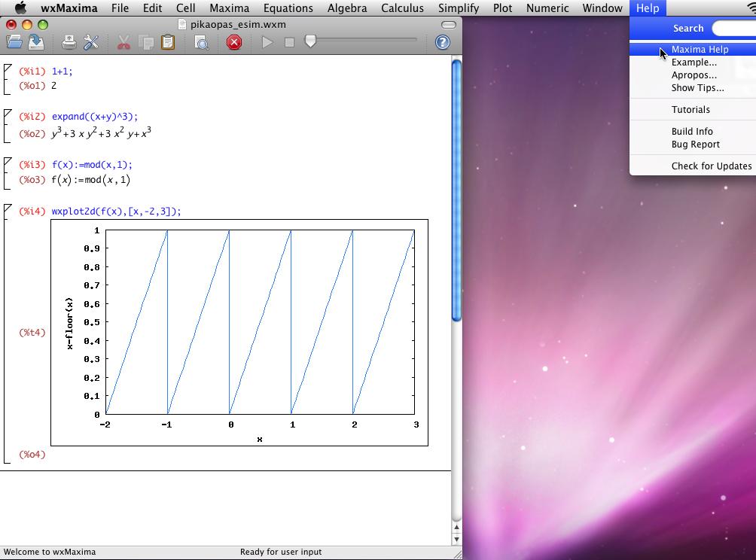Click the input line 1+1;
This screenshot has width=756, height=560.
click(x=62, y=72)
